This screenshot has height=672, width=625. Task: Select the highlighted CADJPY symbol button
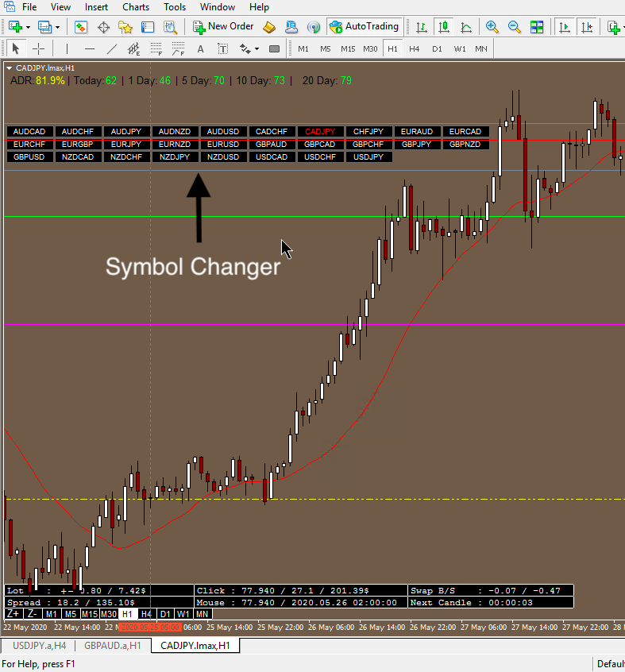pos(319,132)
